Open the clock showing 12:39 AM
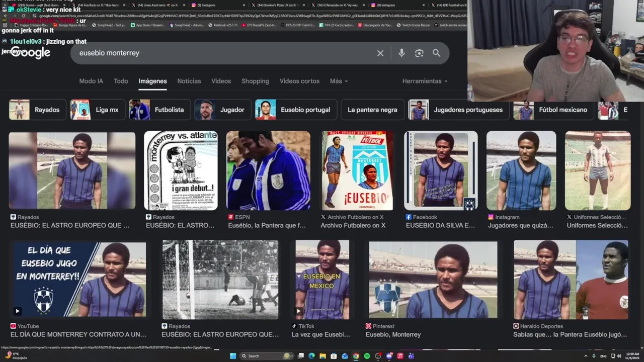The width and height of the screenshot is (644, 362). [x=631, y=356]
